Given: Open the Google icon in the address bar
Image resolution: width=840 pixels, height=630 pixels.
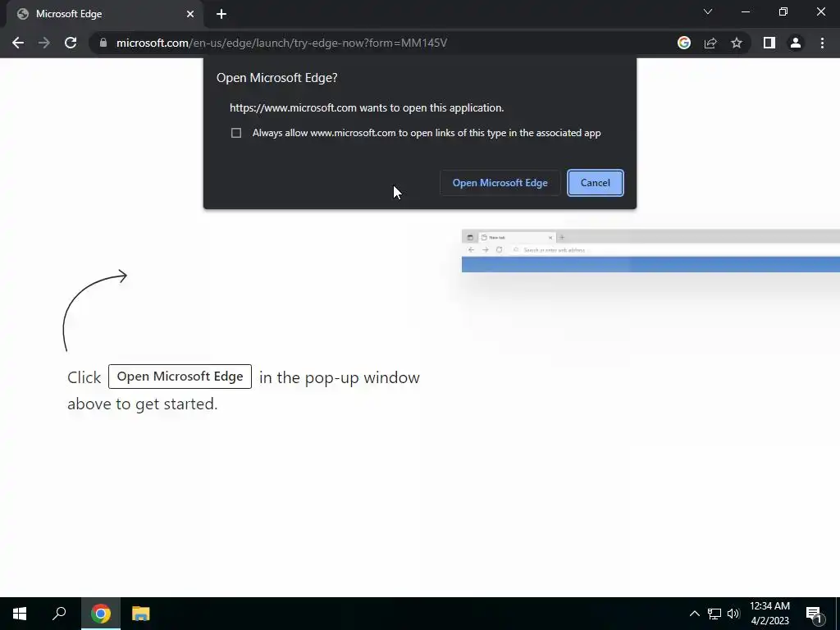Looking at the screenshot, I should pos(684,43).
